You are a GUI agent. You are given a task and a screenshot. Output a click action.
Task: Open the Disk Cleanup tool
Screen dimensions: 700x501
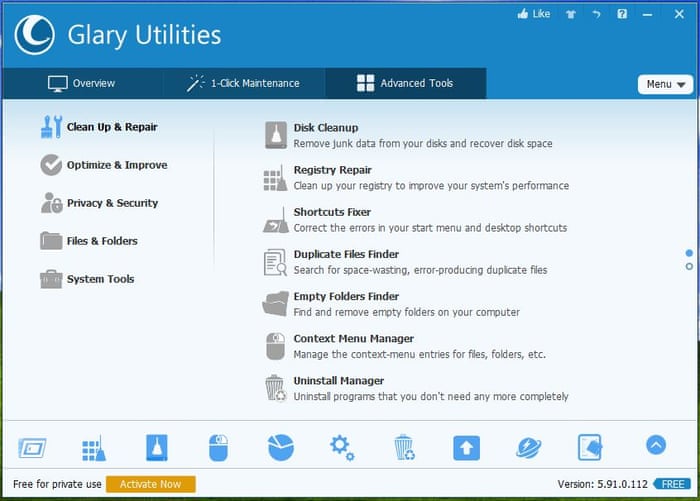click(x=325, y=128)
